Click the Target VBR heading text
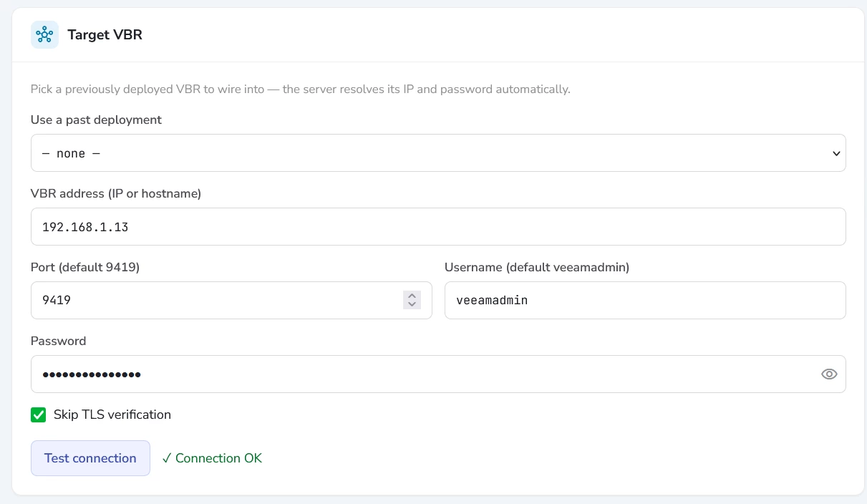The image size is (867, 504). click(105, 34)
